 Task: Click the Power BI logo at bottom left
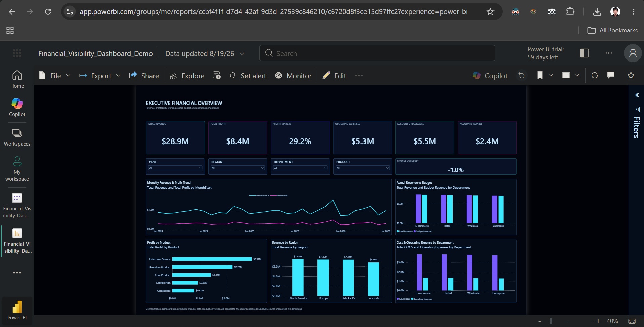tap(17, 311)
